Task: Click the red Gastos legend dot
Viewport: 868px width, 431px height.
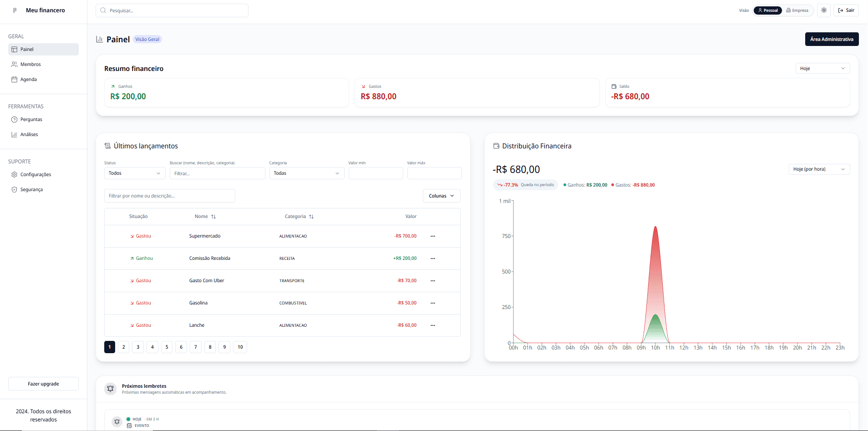Action: click(x=613, y=185)
